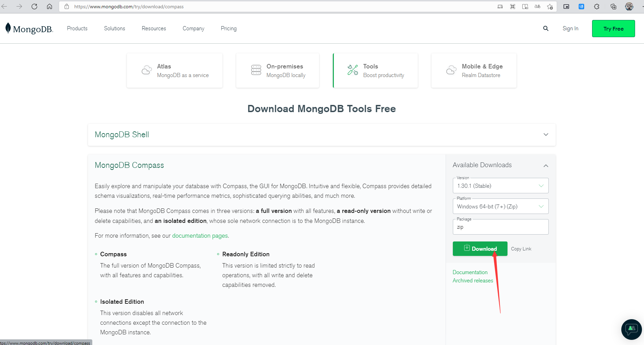
Task: Copy the download link
Action: pos(521,249)
